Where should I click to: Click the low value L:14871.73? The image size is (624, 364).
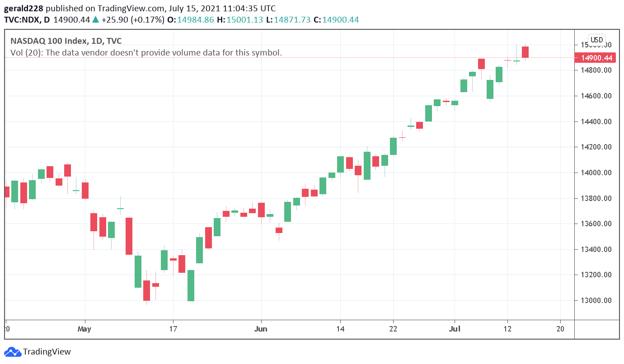point(288,19)
